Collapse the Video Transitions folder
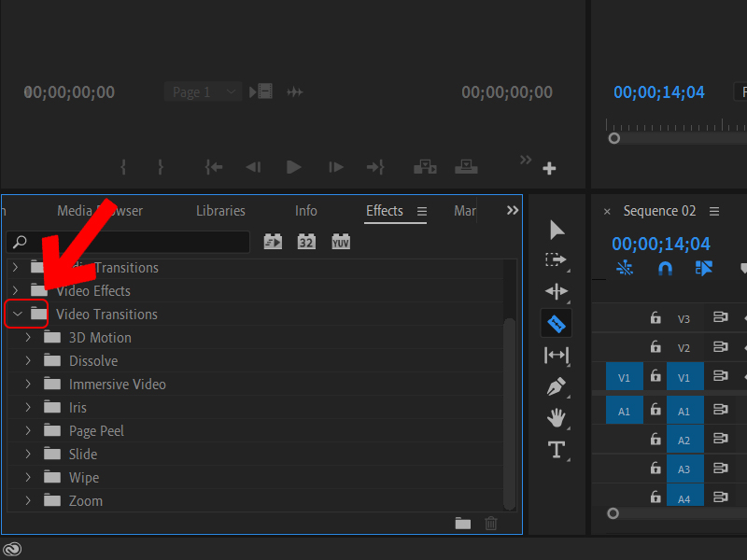The image size is (747, 560). (x=15, y=314)
